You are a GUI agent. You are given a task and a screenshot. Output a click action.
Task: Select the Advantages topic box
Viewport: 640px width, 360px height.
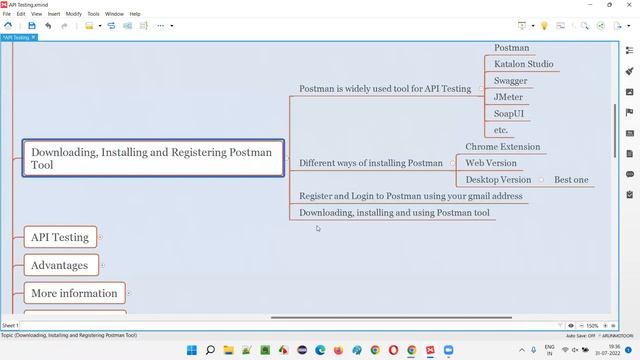[x=61, y=265]
